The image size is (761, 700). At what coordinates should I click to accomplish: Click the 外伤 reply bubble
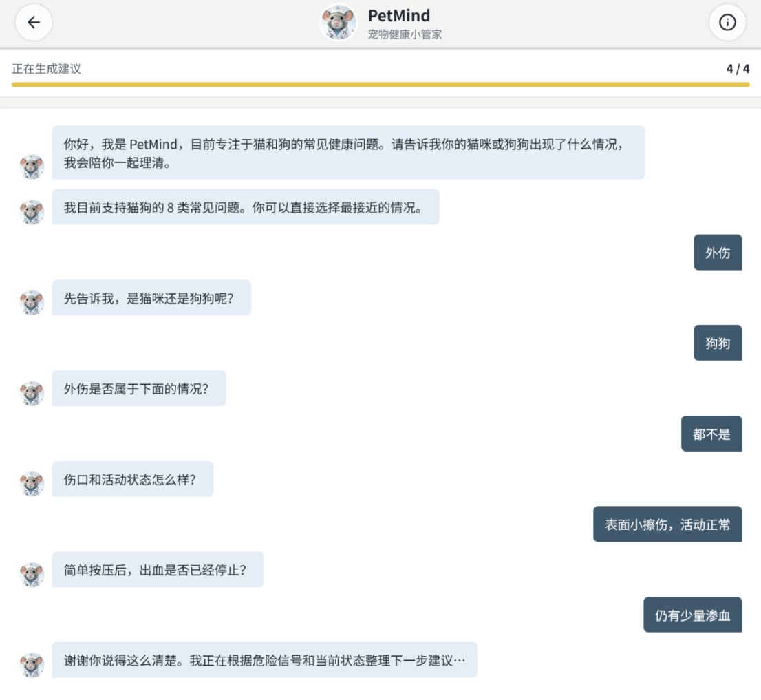718,253
